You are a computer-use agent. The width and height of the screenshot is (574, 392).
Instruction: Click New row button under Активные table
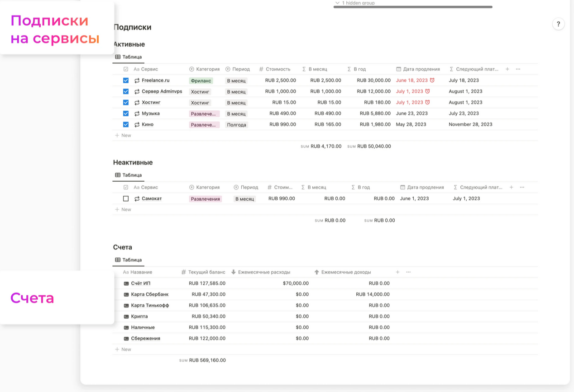click(123, 135)
